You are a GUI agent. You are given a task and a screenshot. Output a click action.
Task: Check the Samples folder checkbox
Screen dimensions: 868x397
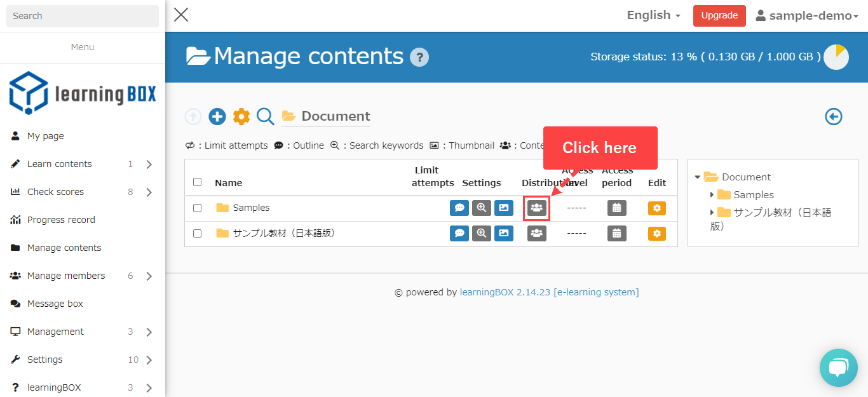[197, 208]
